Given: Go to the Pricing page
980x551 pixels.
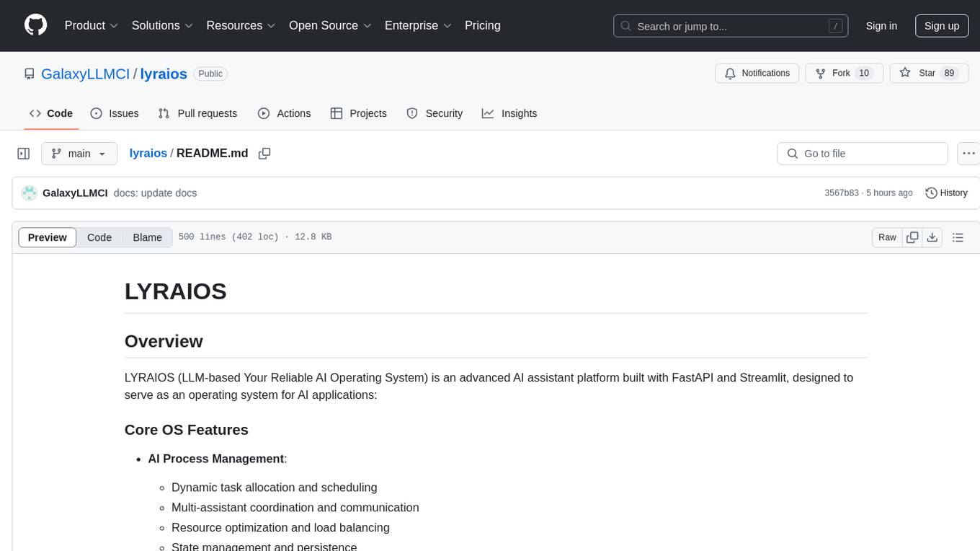Looking at the screenshot, I should [x=483, y=25].
